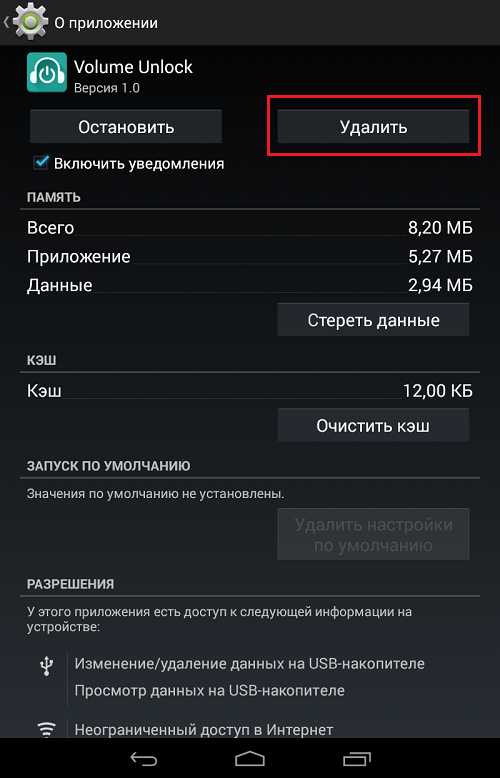This screenshot has height=778, width=500.
Task: Click Удалить настройки по умолчанию button
Action: coord(373,534)
